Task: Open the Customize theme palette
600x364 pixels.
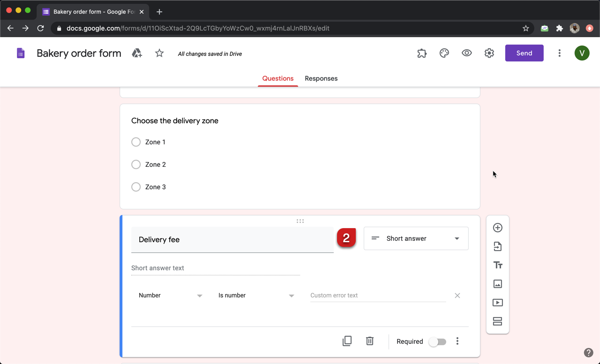Action: (x=444, y=53)
